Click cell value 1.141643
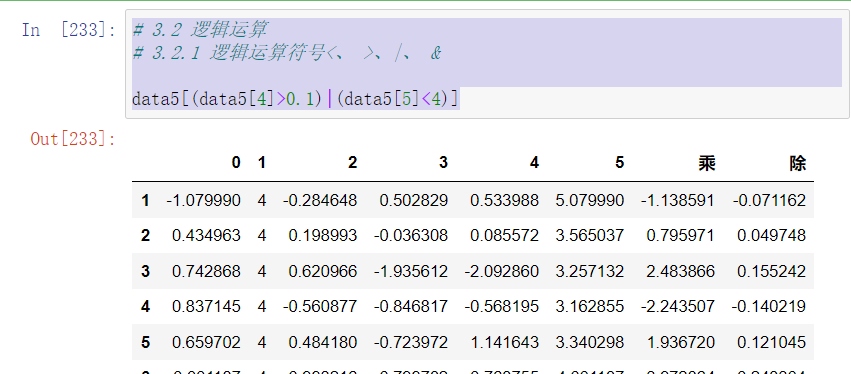The height and width of the screenshot is (374, 851). 505,343
